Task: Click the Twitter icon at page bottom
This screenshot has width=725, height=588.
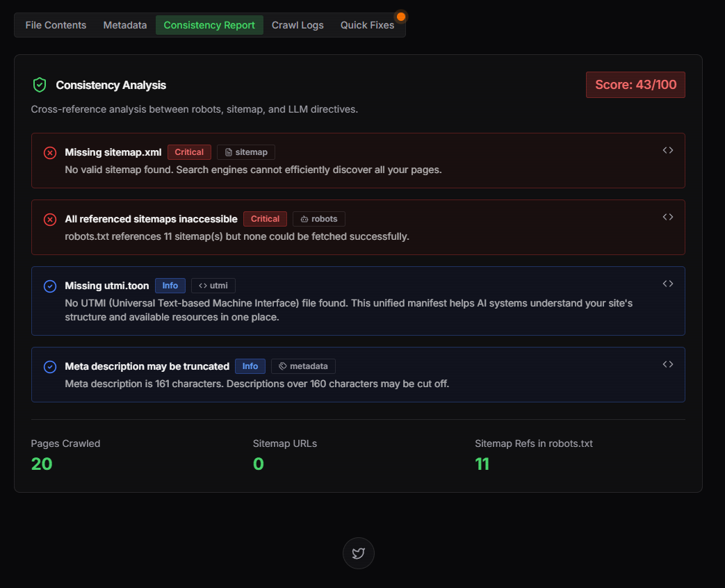Action: (x=358, y=553)
